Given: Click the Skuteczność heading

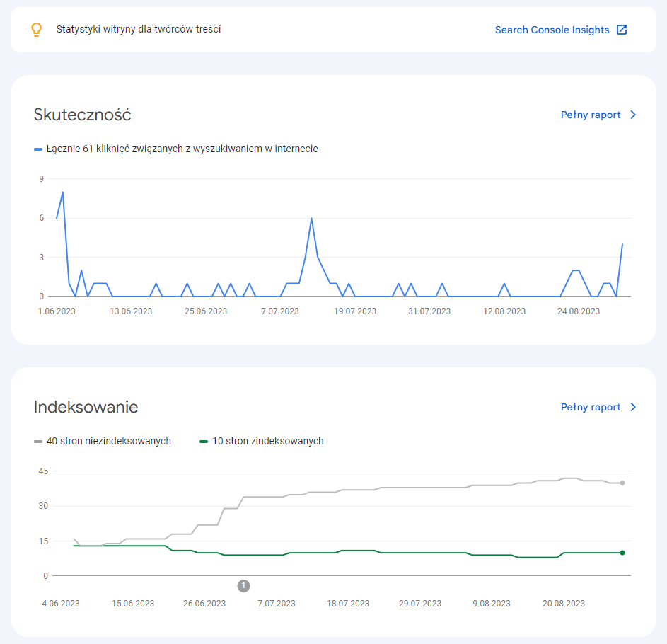Looking at the screenshot, I should 83,115.
